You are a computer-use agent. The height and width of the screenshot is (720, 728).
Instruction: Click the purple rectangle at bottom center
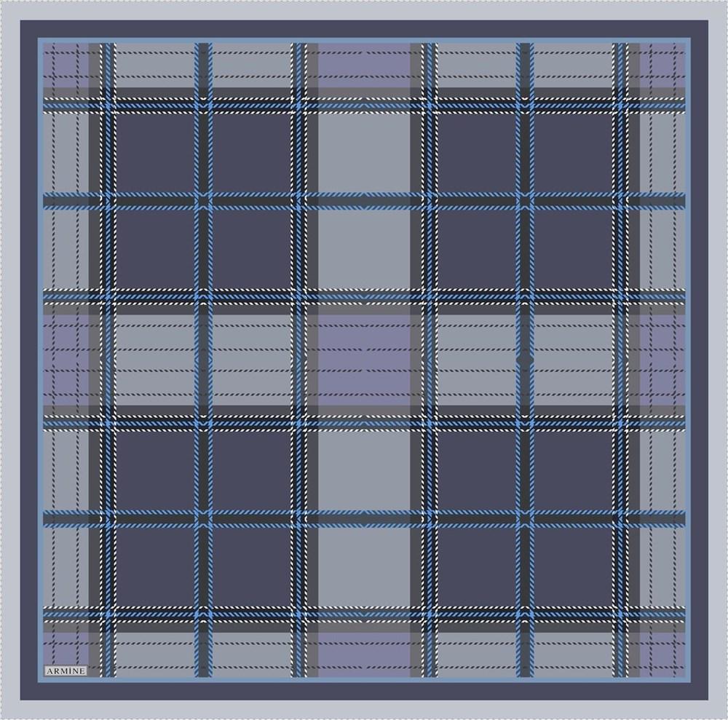(364, 652)
